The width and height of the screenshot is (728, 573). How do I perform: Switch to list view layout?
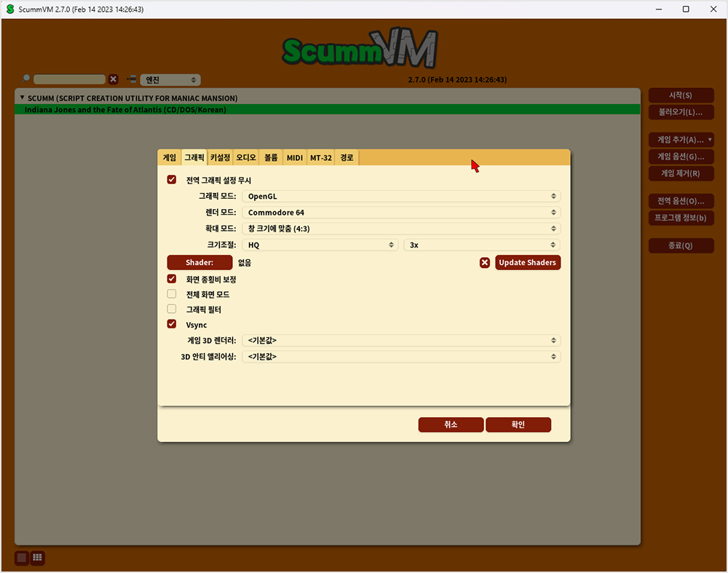[22, 558]
